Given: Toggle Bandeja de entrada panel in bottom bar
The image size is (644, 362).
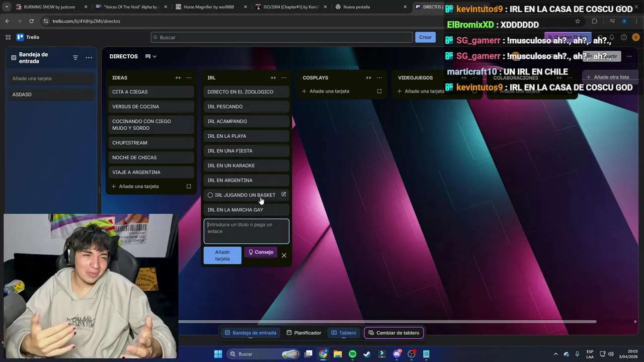Looking at the screenshot, I should [251, 333].
